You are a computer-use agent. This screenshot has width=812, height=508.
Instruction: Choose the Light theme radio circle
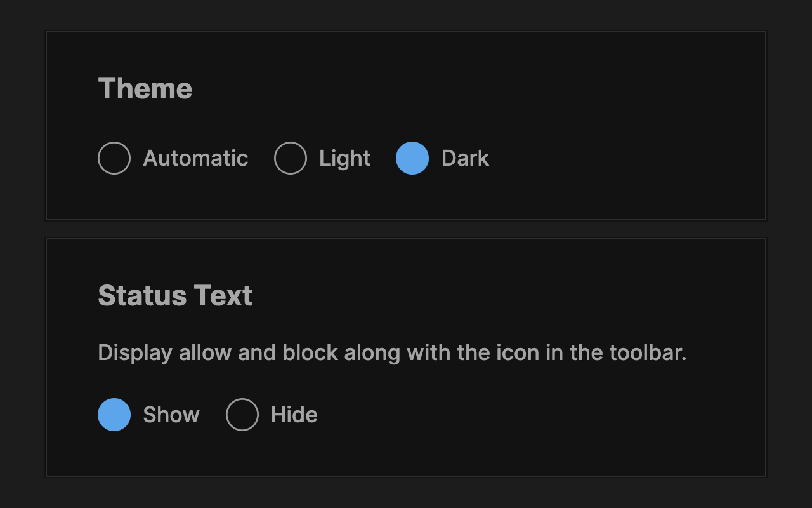[291, 158]
